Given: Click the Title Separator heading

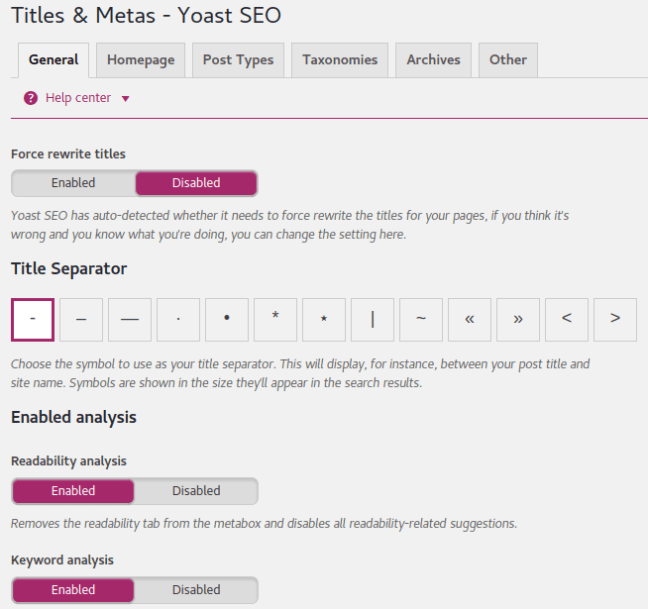Looking at the screenshot, I should pyautogui.click(x=69, y=269).
